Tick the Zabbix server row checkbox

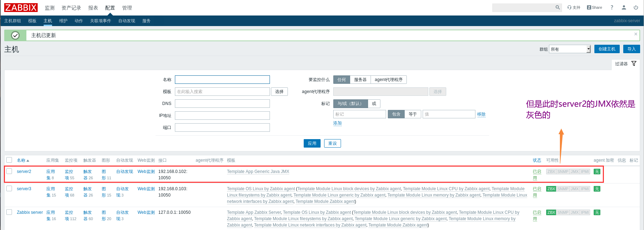tap(9, 212)
